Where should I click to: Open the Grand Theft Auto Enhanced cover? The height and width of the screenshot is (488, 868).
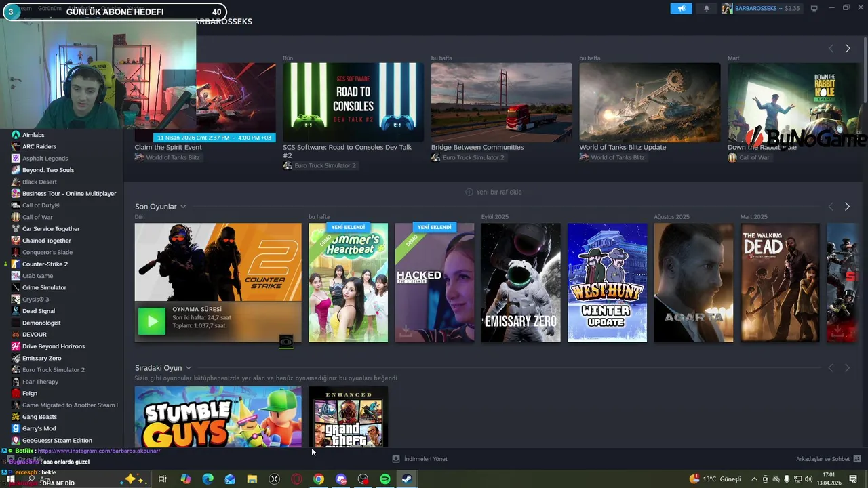point(349,416)
